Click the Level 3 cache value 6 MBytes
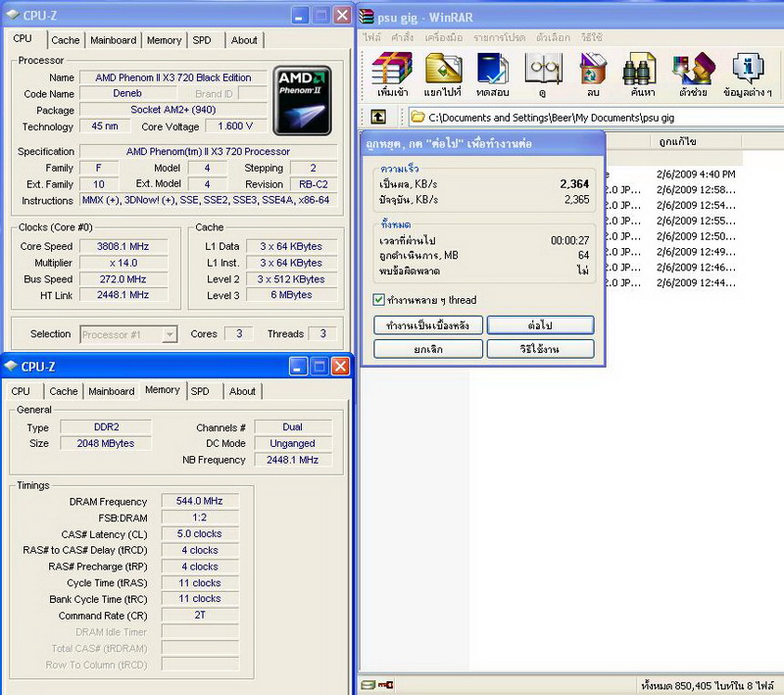 click(x=291, y=294)
